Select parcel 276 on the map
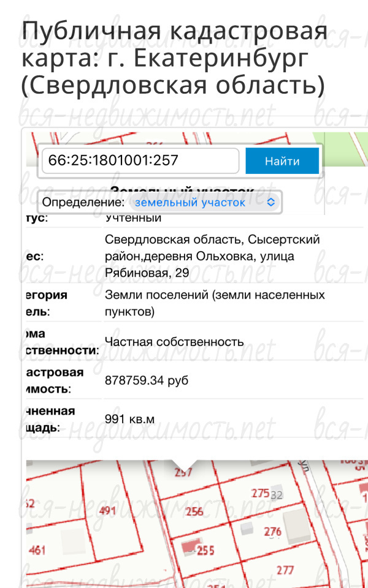The width and height of the screenshot is (368, 588). tap(272, 532)
